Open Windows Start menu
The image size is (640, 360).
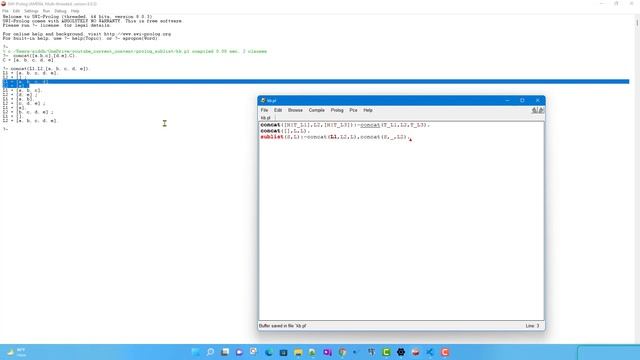pos(196,352)
